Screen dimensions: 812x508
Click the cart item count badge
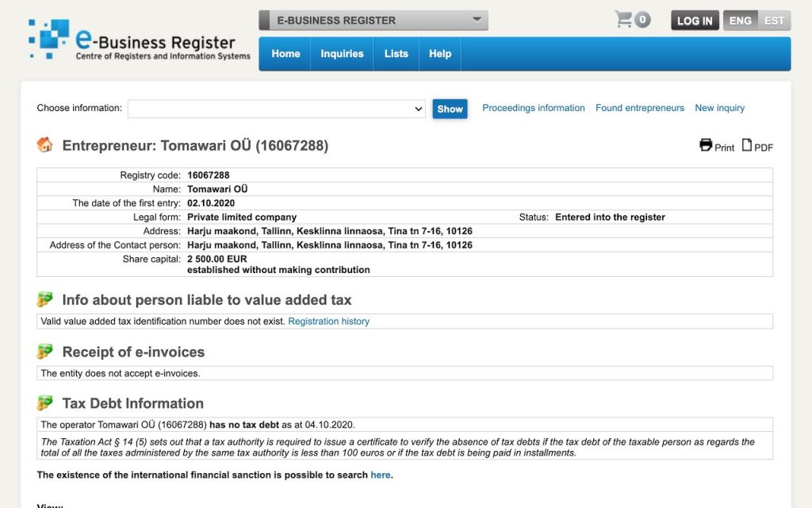click(642, 20)
